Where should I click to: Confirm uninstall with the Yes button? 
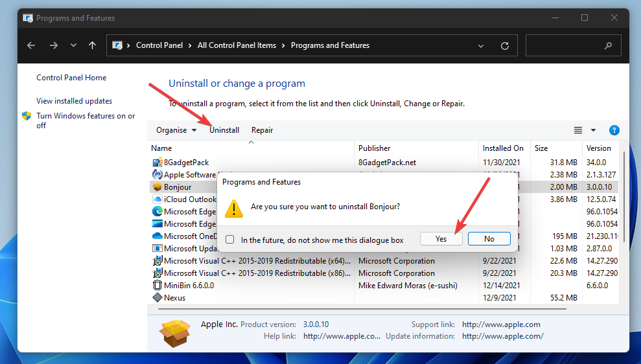click(x=441, y=239)
